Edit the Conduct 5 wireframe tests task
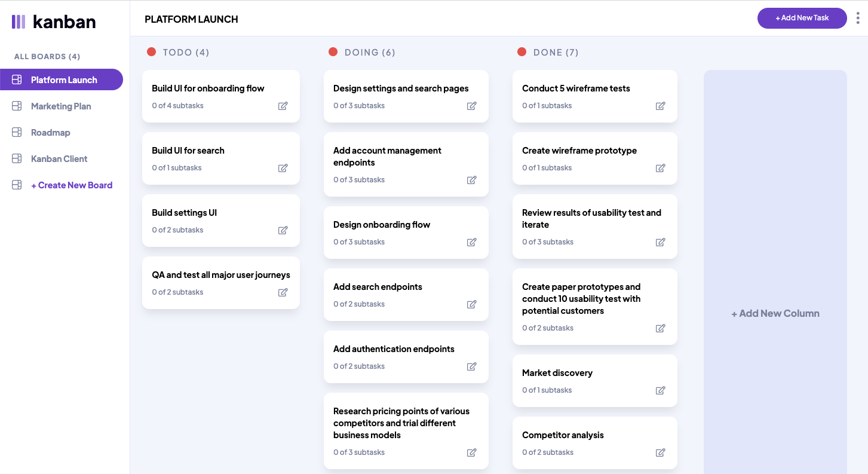Image resolution: width=868 pixels, height=474 pixels. pyautogui.click(x=661, y=106)
